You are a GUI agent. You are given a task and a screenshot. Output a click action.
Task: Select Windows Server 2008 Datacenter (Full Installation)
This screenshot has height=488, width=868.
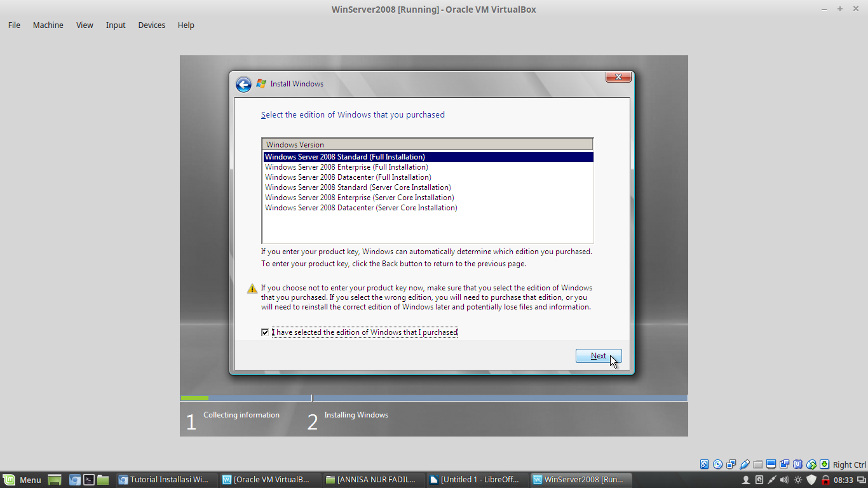point(428,177)
